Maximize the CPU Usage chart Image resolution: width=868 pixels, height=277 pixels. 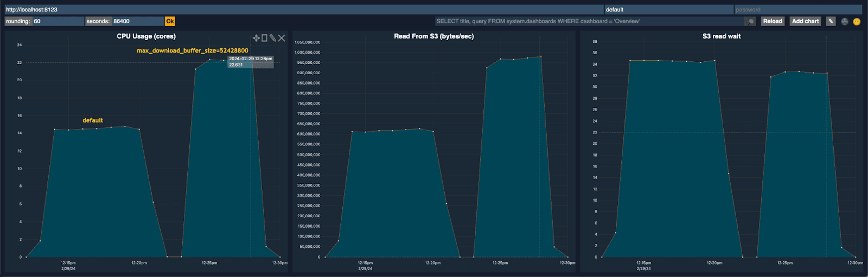click(264, 38)
